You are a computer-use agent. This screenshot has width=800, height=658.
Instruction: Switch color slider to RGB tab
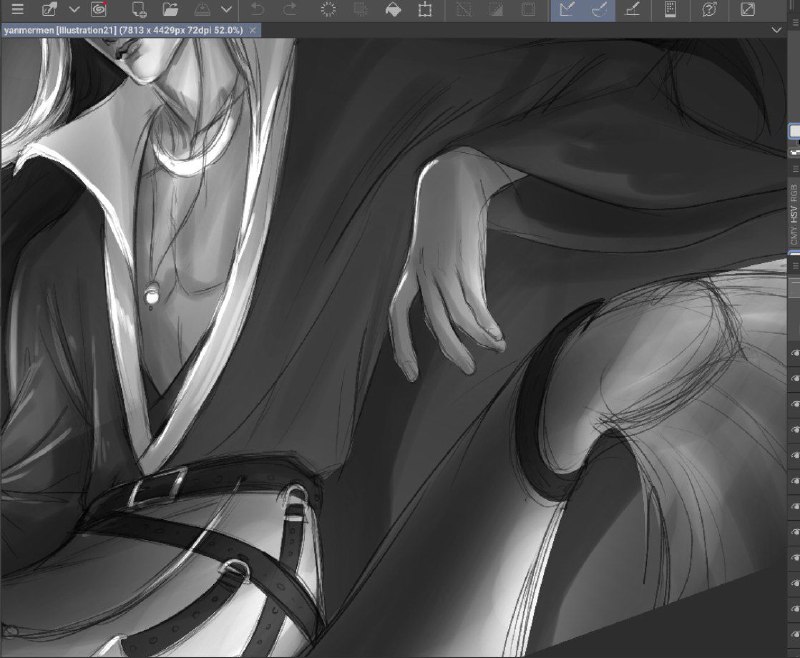pyautogui.click(x=794, y=194)
